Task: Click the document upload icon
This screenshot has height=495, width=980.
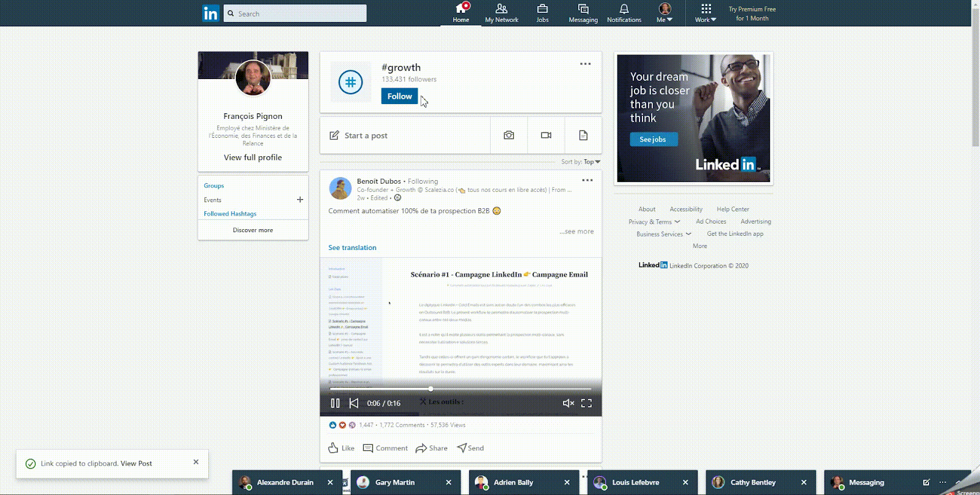Action: (583, 135)
